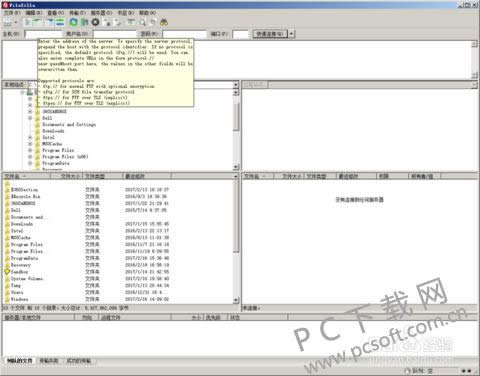The width and height of the screenshot is (480, 376).
Task: Open the 传输 menu
Action: pyautogui.click(x=77, y=13)
